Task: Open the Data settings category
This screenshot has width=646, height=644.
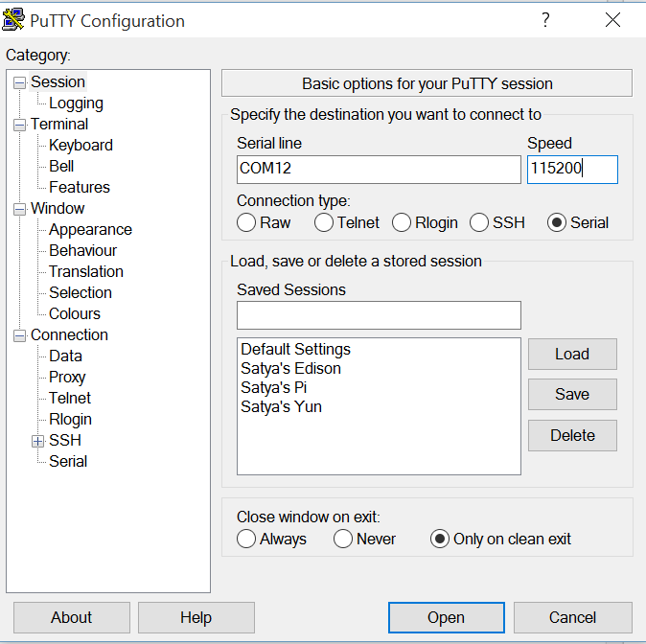Action: click(x=65, y=356)
